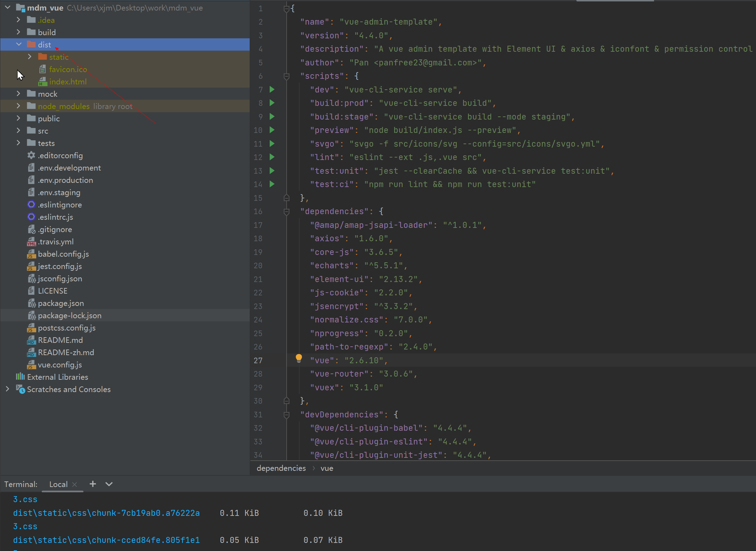Expand the node_modules folder
The image size is (756, 551).
click(x=19, y=106)
